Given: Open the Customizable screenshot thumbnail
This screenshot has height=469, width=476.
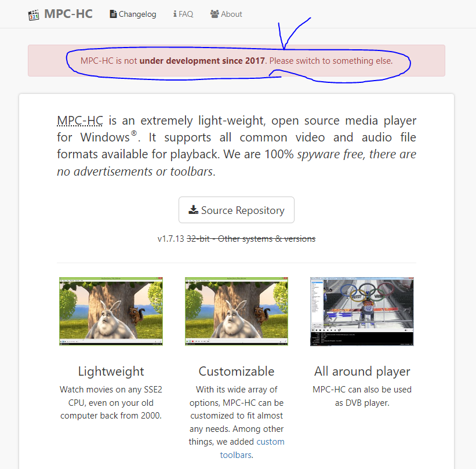Looking at the screenshot, I should [x=237, y=311].
